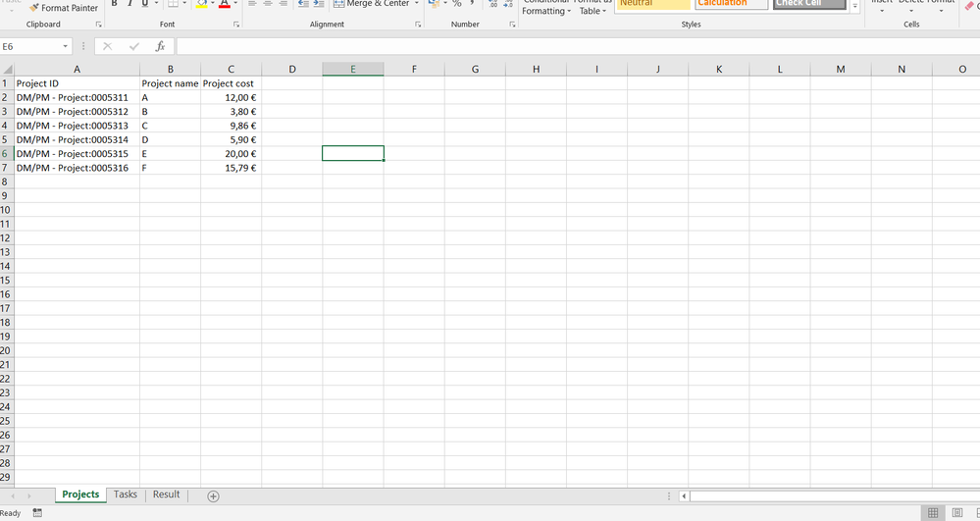Open the fill color dropdown arrow
Image resolution: width=980 pixels, height=521 pixels.
(x=213, y=3)
